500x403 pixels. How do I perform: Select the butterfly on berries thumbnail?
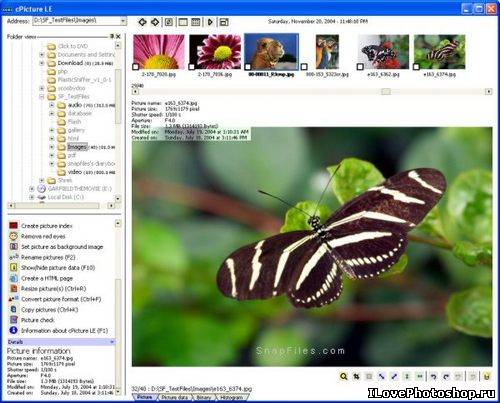(383, 52)
